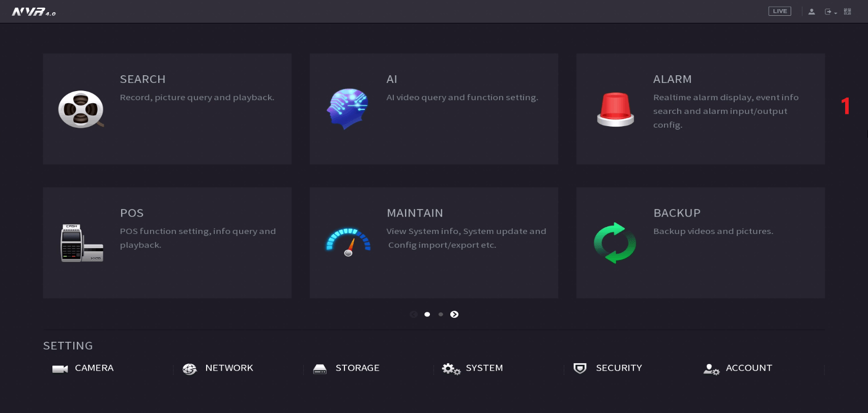Go to the next page of function tiles

454,314
